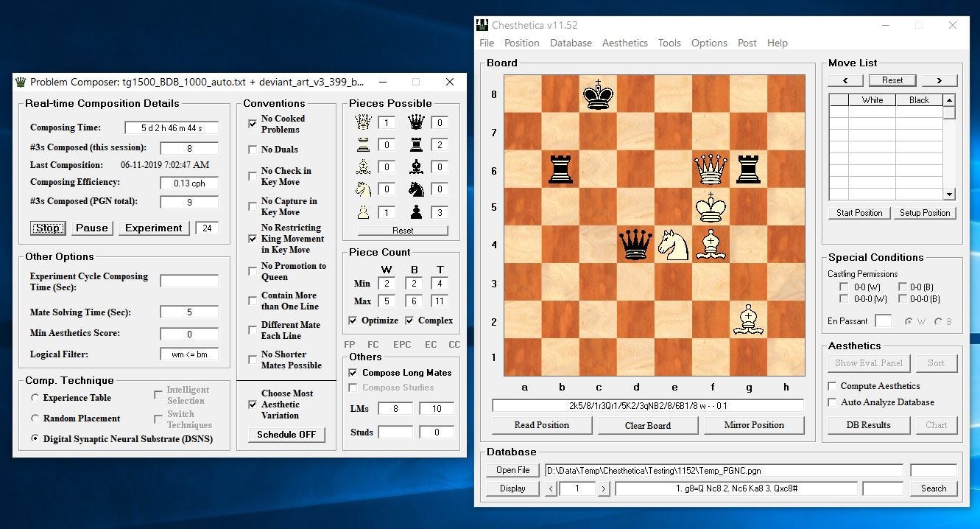This screenshot has height=529, width=980.
Task: Select the Experience Table radio button
Action: pos(35,398)
